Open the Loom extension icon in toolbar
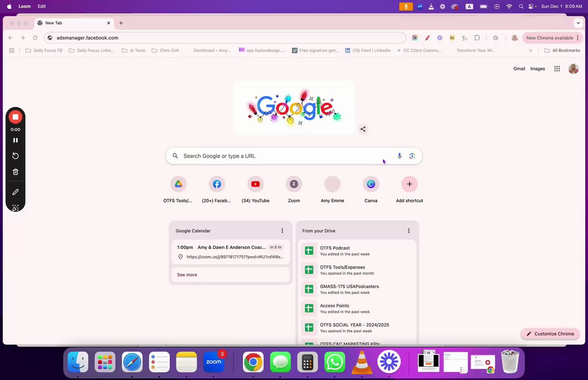This screenshot has height=380, width=588. 440,38
